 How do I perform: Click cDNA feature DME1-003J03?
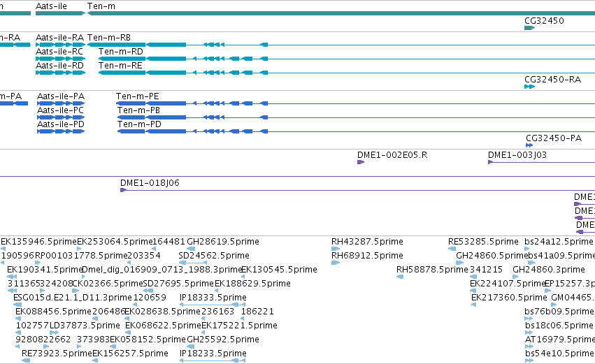pyautogui.click(x=517, y=155)
